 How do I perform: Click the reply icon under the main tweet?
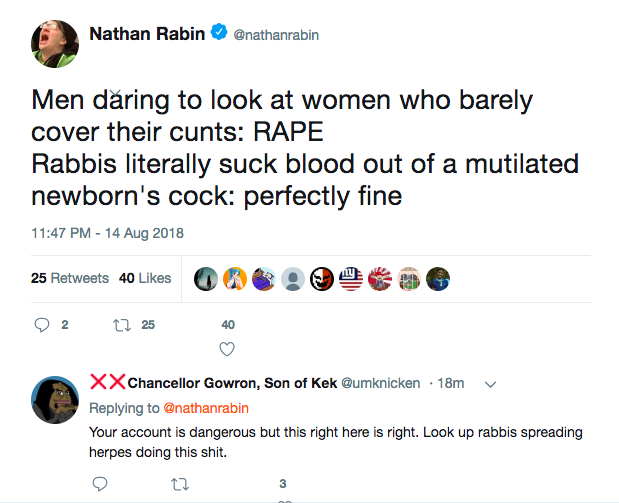point(42,325)
